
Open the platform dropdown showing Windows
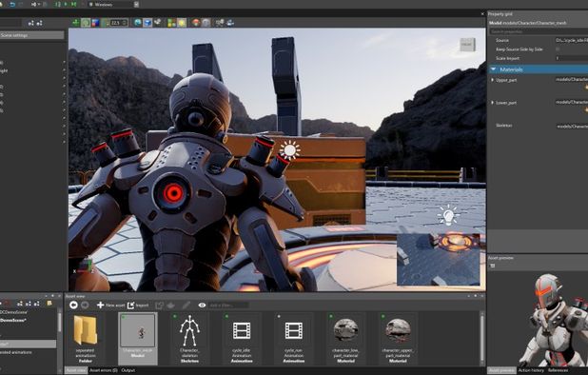(x=113, y=5)
